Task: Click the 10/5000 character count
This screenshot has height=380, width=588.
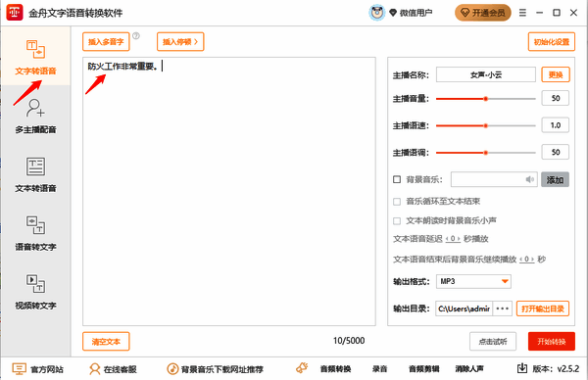Action: 349,341
